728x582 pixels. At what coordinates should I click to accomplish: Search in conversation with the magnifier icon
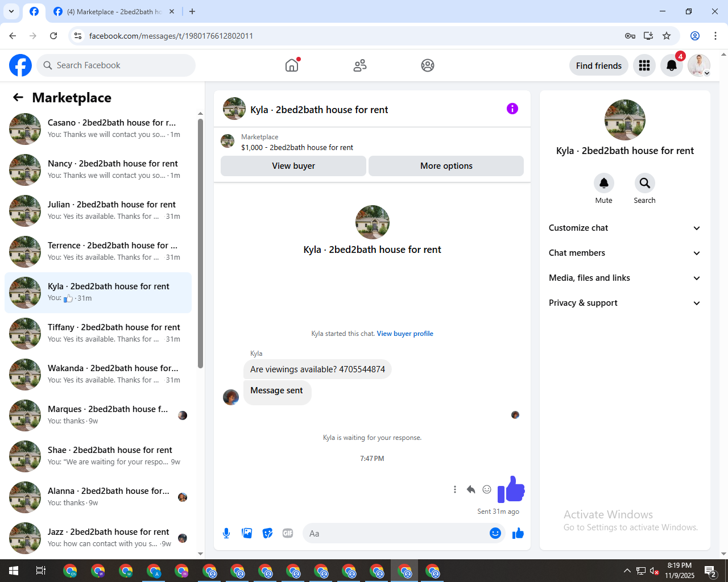coord(644,183)
